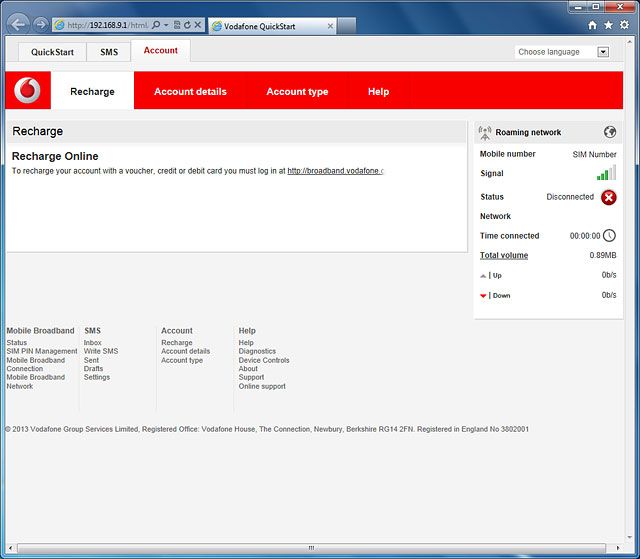Click the stop loading X in address bar
640x559 pixels.
tap(198, 25)
